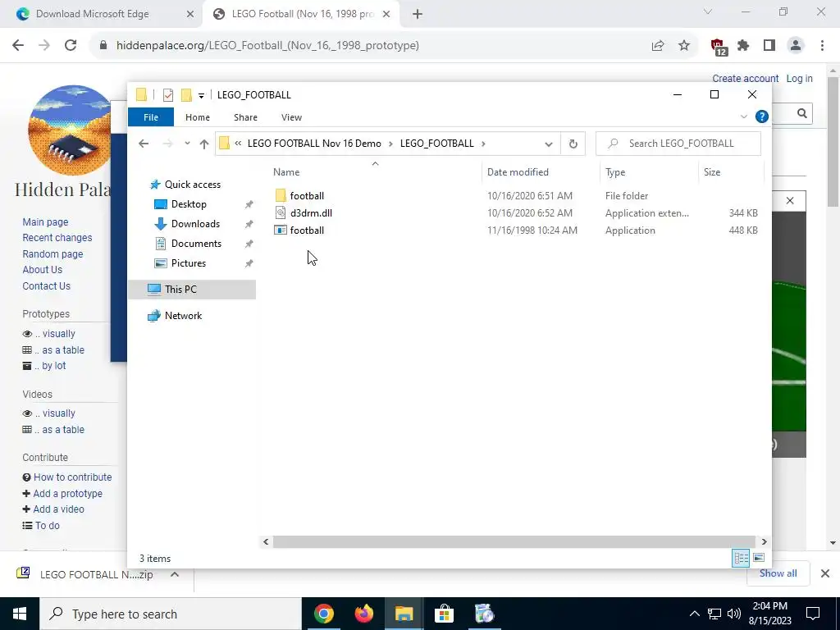Screen dimensions: 840x630
Task: Open the uBlock Origin extension icon
Action: pyautogui.click(x=719, y=47)
